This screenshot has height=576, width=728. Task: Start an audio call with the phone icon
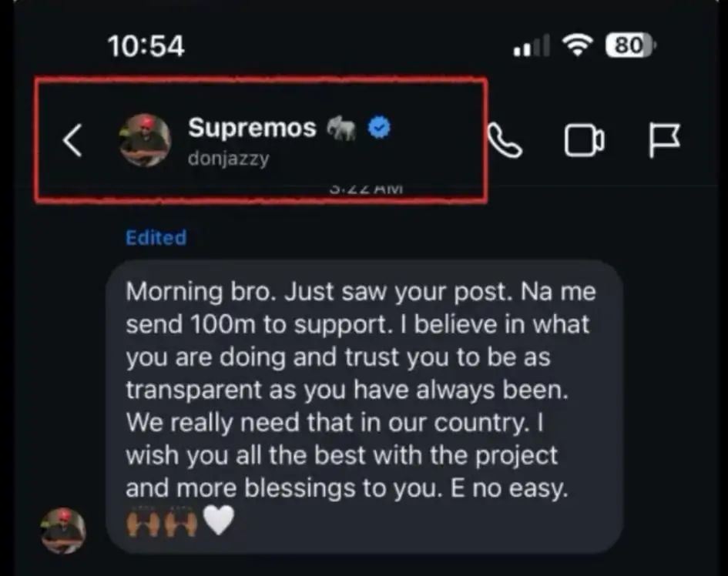click(x=505, y=141)
